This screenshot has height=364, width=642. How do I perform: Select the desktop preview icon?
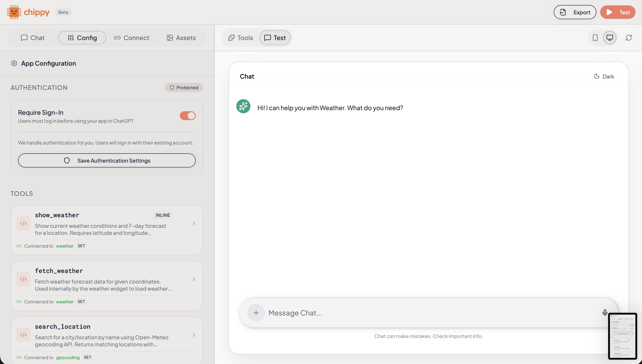[610, 38]
